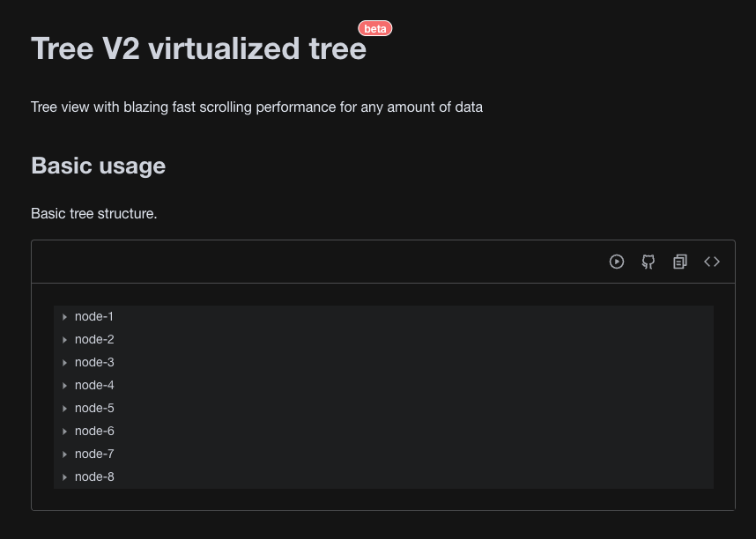Open the GitHub source icon
This screenshot has width=756, height=539.
[x=648, y=262]
